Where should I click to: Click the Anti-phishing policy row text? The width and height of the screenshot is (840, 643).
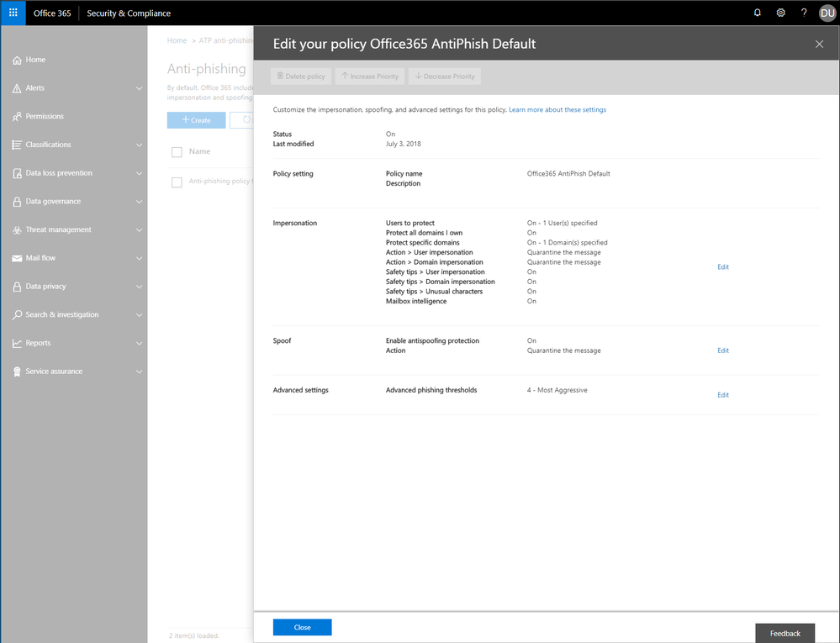tap(220, 182)
